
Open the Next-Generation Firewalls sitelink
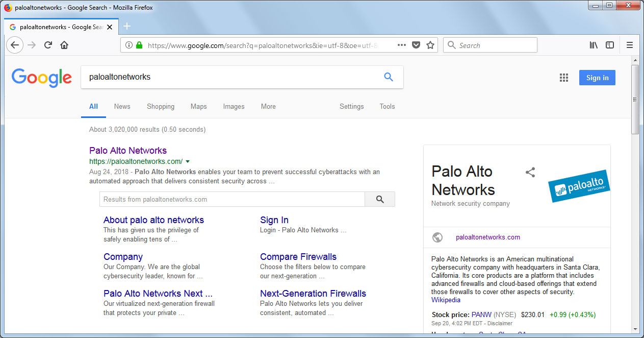coord(313,294)
